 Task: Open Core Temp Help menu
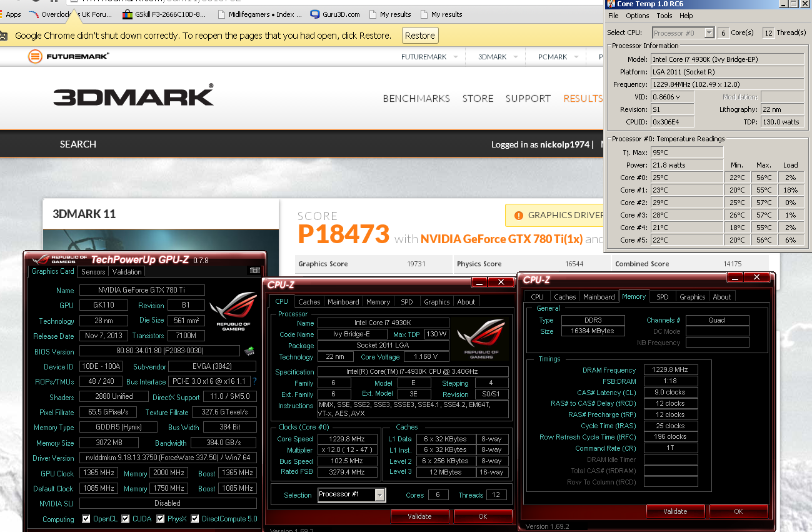pyautogui.click(x=686, y=16)
